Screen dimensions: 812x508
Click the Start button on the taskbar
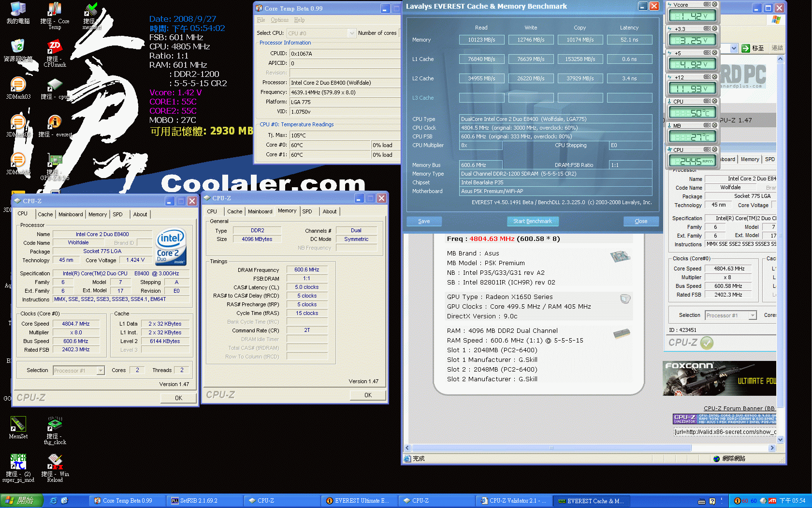point(22,501)
